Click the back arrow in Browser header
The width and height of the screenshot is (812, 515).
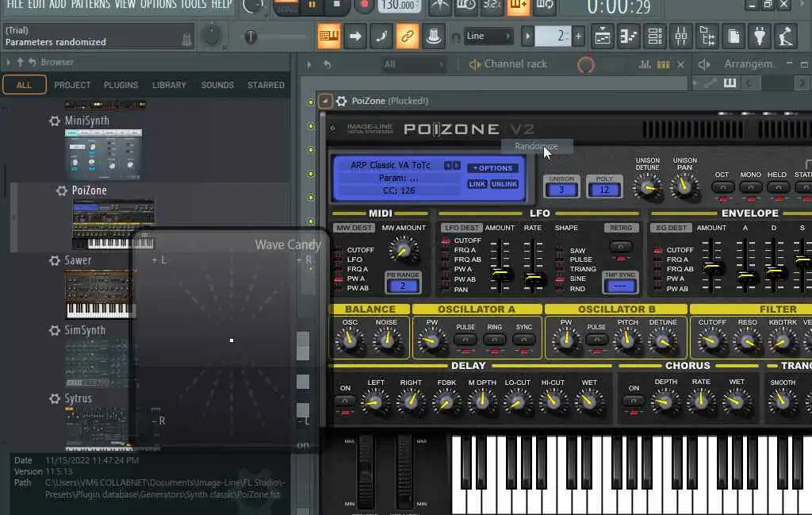tap(32, 62)
